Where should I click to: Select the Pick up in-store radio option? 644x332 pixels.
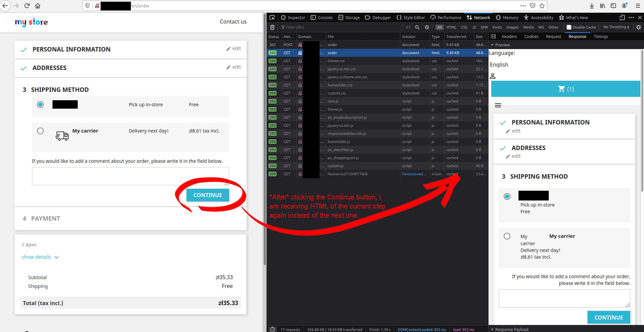[40, 105]
